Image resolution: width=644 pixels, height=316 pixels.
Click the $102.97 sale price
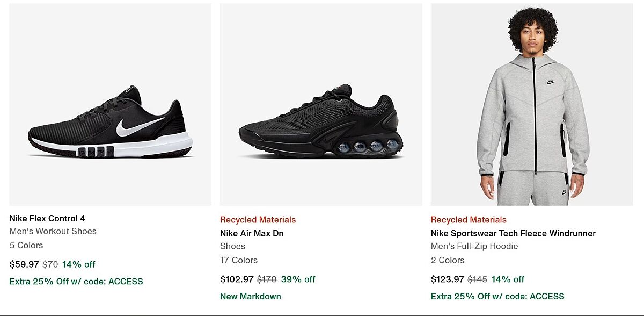237,279
